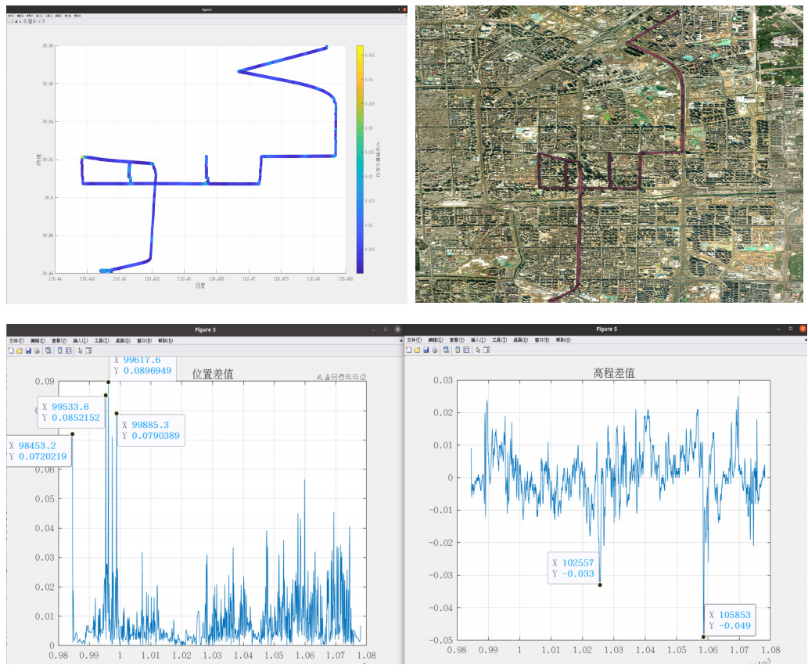This screenshot has height=672, width=808.
Task: Click Save icon in Figure 5 toolbar
Action: [426, 350]
